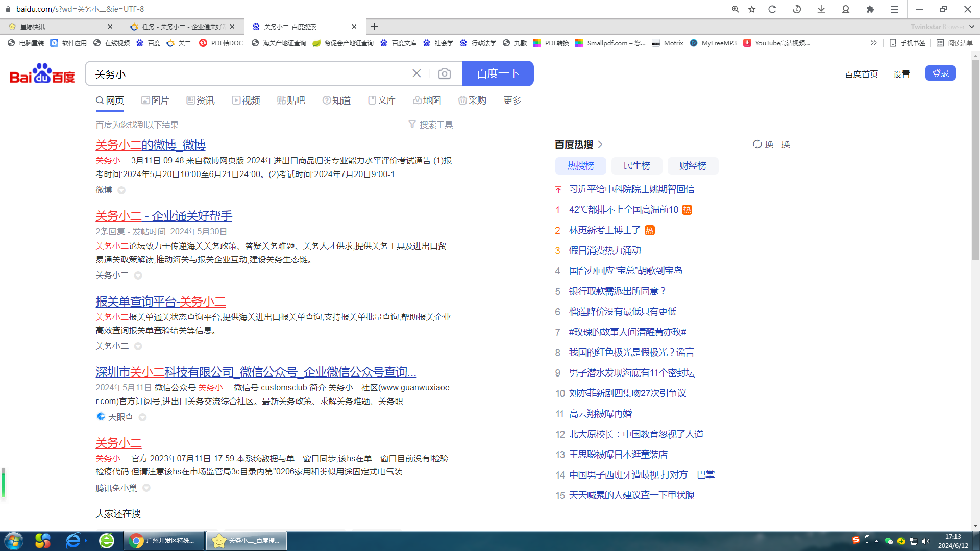This screenshot has width=980, height=551.
Task: Open the PDF转换 bookmark
Action: (551, 43)
